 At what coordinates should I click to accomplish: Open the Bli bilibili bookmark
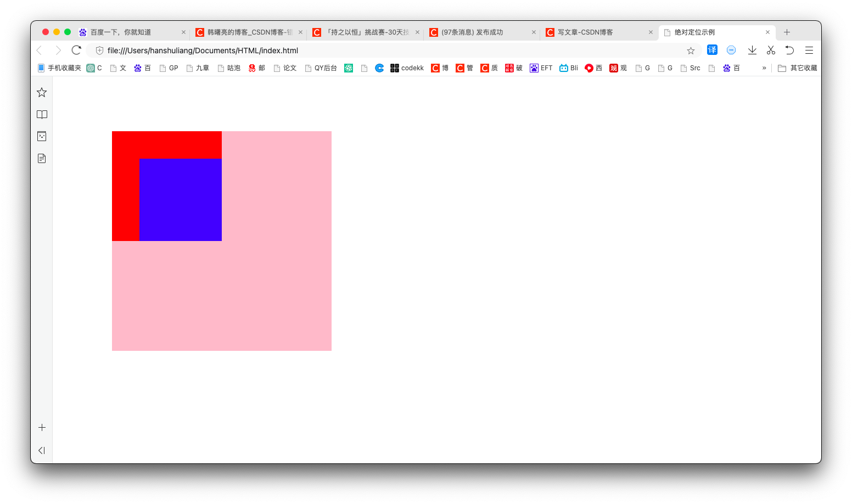(x=569, y=68)
